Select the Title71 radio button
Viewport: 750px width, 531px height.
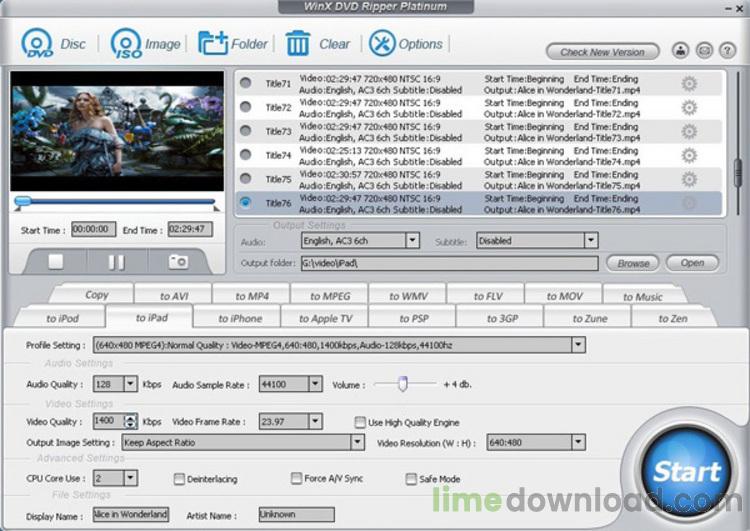pos(245,83)
